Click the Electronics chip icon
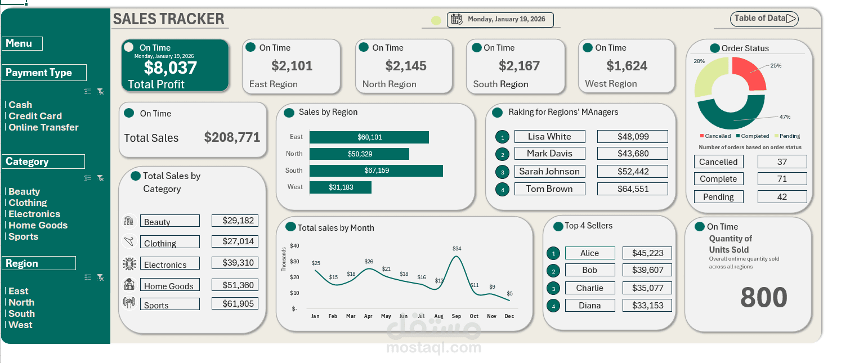 [x=129, y=263]
